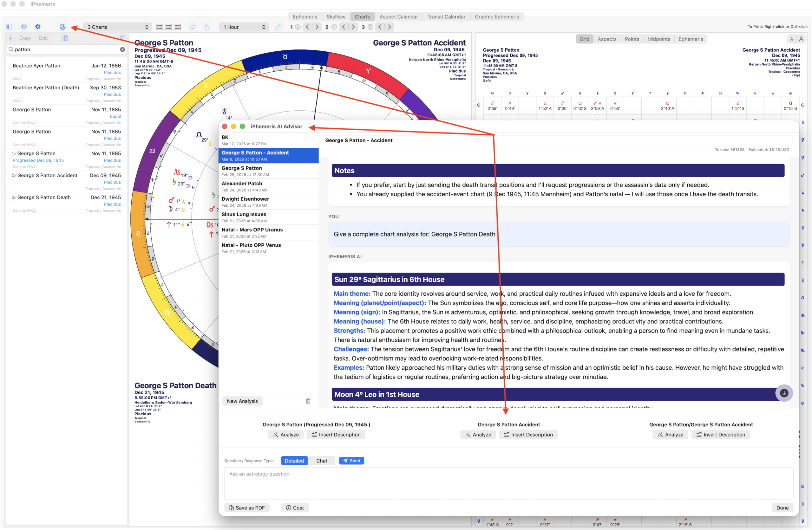Clear the patton search field
This screenshot has height=530, width=812.
[x=122, y=49]
